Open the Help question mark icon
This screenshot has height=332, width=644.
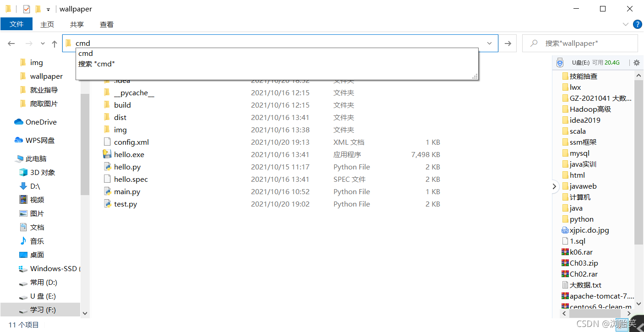(x=637, y=24)
